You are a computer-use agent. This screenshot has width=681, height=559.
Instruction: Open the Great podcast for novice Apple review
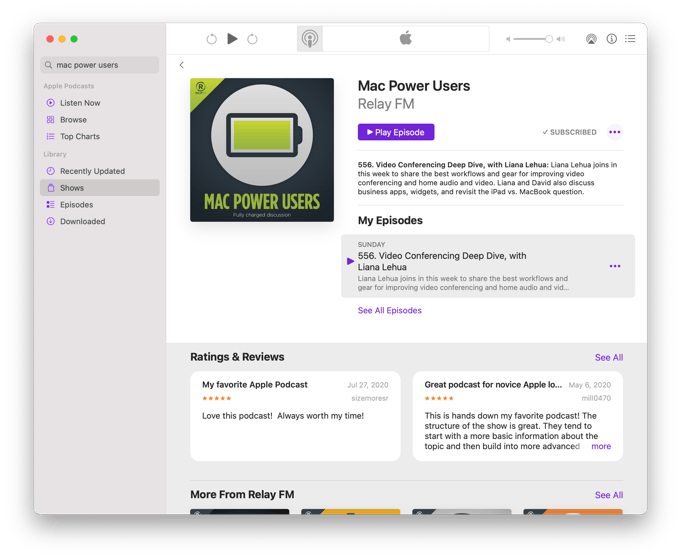518,416
